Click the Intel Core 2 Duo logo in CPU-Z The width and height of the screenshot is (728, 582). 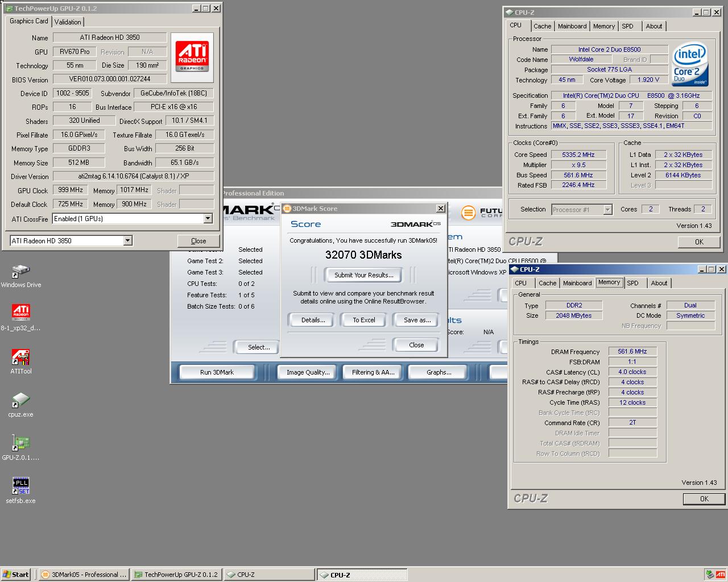[690, 63]
